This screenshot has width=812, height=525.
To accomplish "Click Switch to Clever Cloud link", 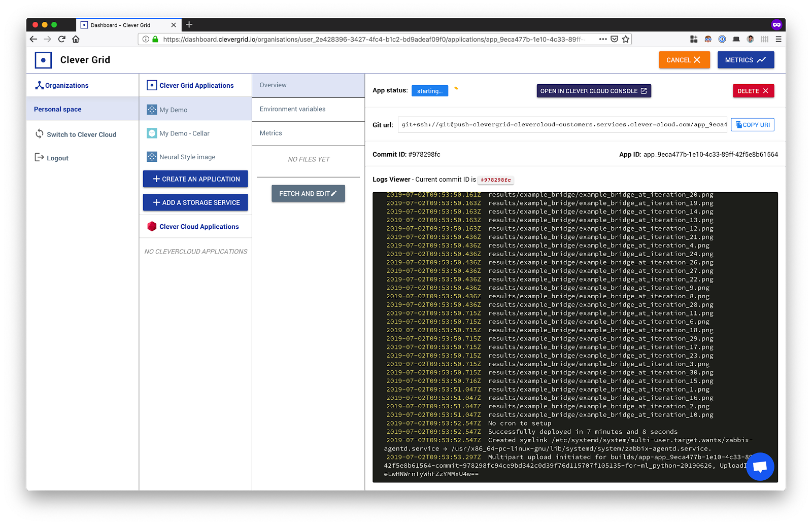I will pos(81,134).
